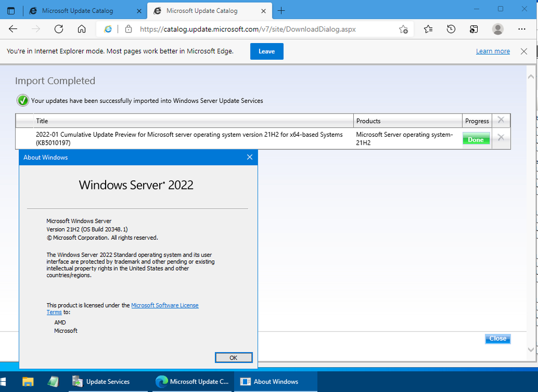Open the green notepad app in taskbar
Screen dimensions: 538x392
click(x=53, y=381)
